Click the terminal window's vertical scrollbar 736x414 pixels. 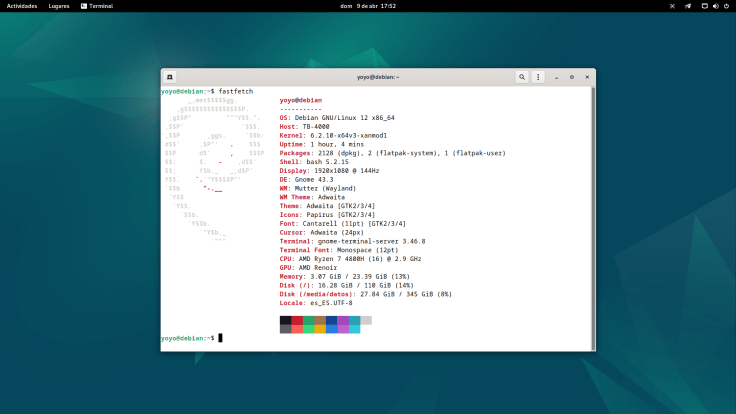pos(592,215)
